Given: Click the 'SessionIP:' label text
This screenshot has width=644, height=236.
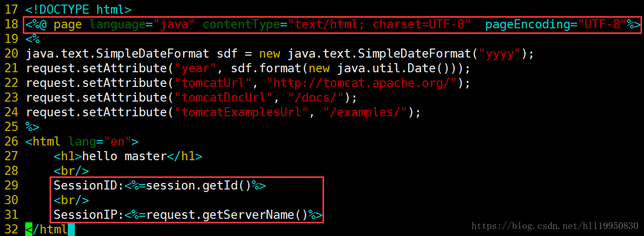Looking at the screenshot, I should [x=89, y=215].
